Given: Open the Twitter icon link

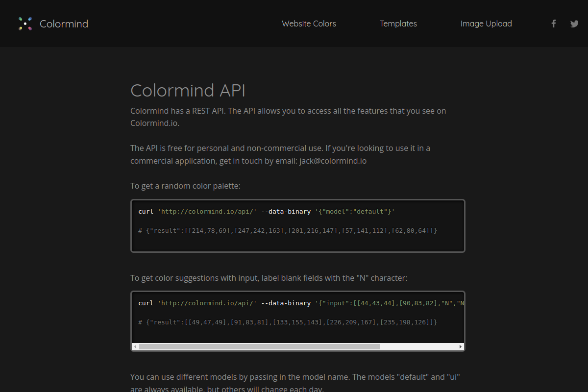Looking at the screenshot, I should point(574,24).
